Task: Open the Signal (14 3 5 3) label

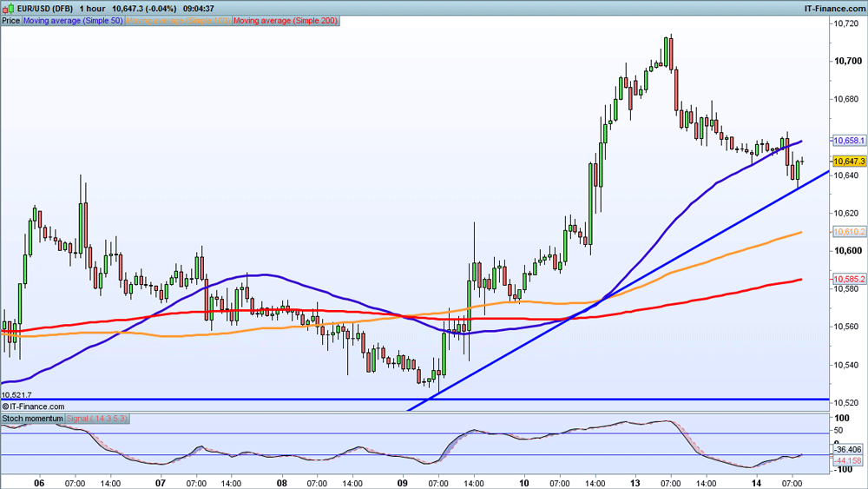Action: tap(97, 419)
